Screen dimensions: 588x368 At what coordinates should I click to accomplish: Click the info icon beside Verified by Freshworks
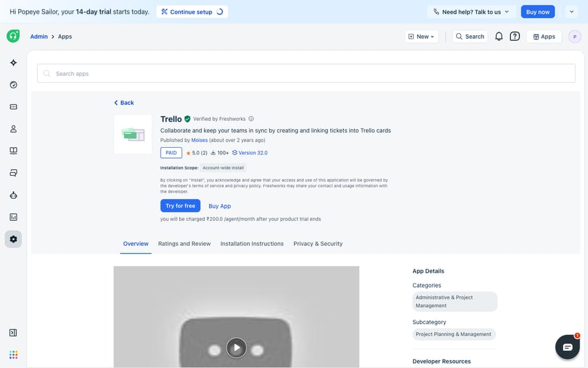pyautogui.click(x=252, y=119)
